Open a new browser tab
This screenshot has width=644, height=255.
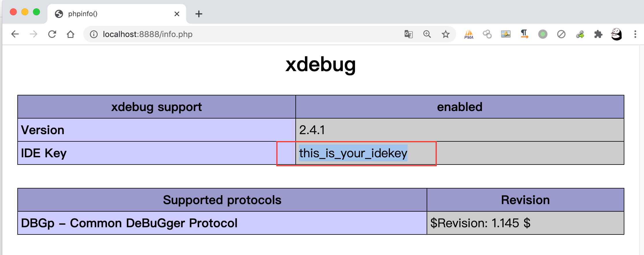(x=199, y=14)
